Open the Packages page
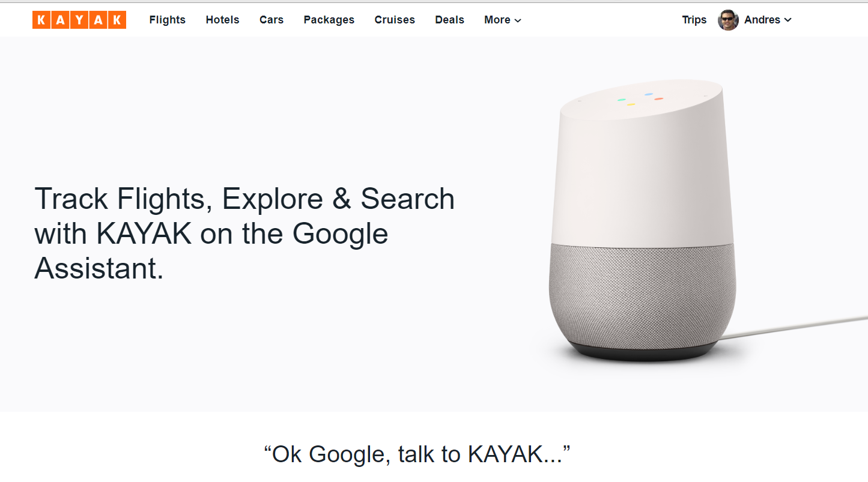The image size is (868, 482). pos(329,20)
